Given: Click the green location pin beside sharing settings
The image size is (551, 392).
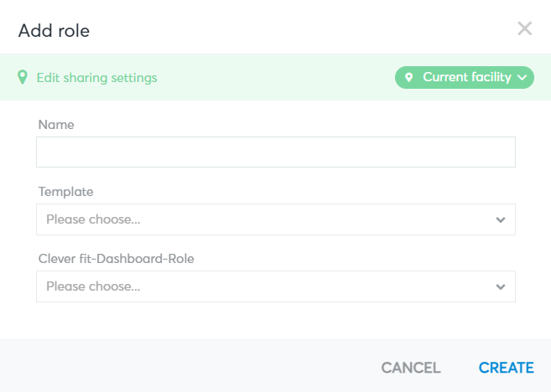Looking at the screenshot, I should (x=23, y=77).
